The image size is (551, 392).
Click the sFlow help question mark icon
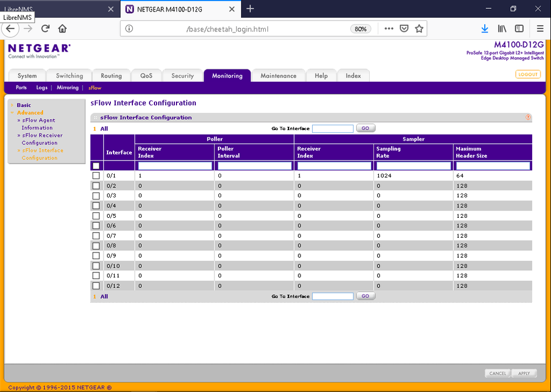click(x=528, y=117)
